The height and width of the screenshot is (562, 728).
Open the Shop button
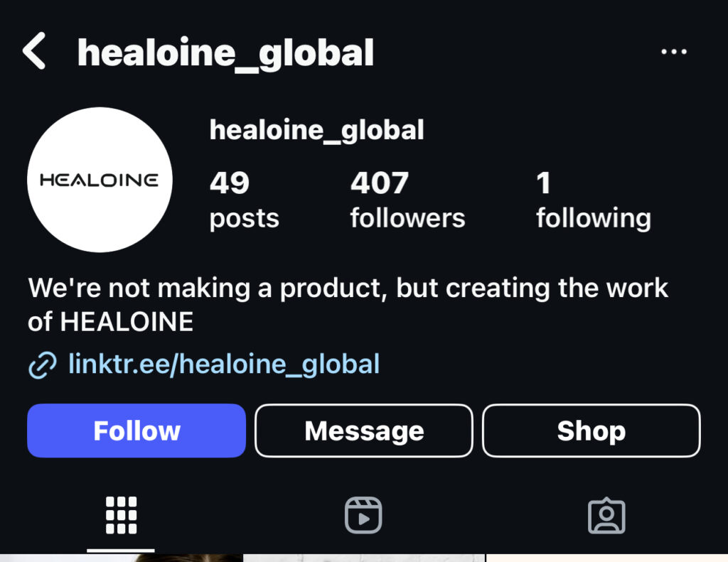point(591,431)
